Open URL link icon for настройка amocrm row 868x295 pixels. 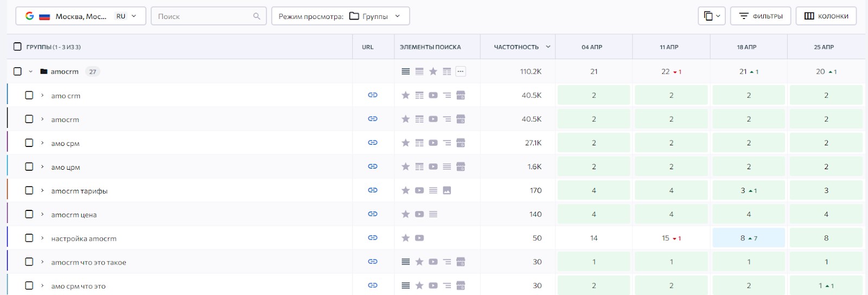click(373, 238)
